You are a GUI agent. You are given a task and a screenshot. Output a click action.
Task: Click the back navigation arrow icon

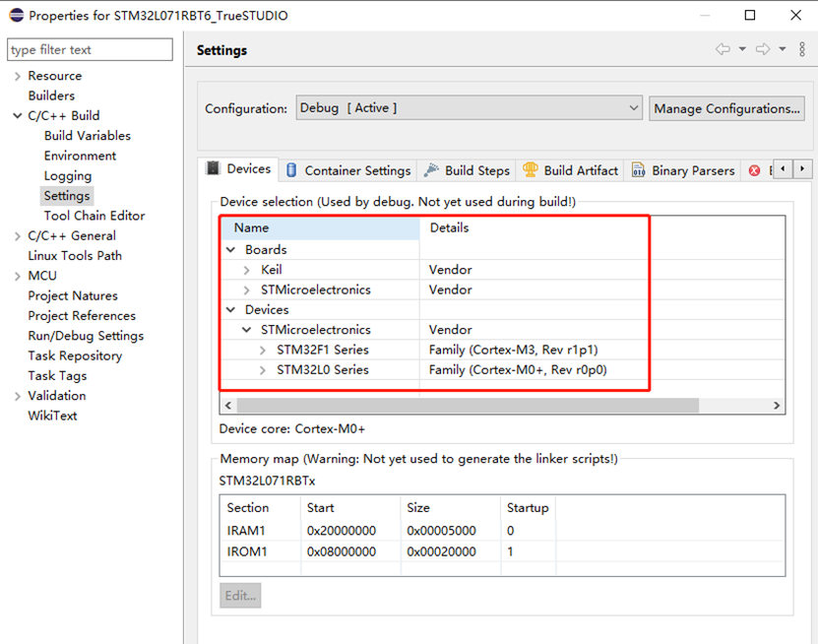(x=722, y=49)
